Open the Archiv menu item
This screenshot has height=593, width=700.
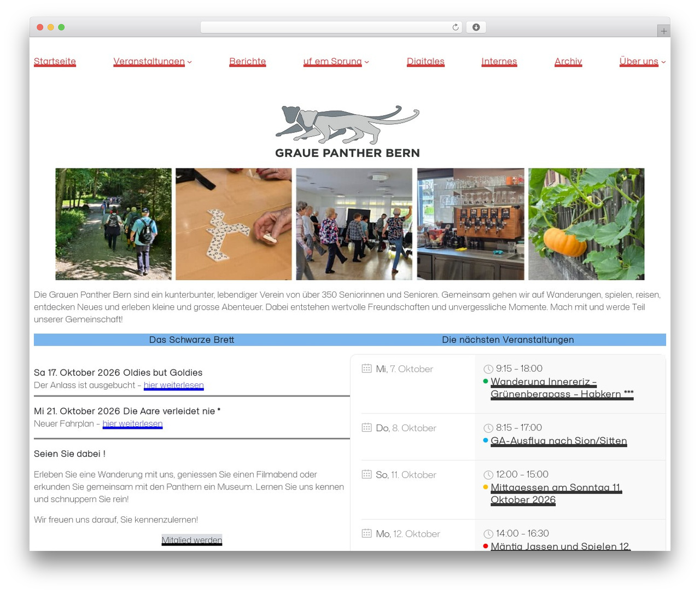568,61
